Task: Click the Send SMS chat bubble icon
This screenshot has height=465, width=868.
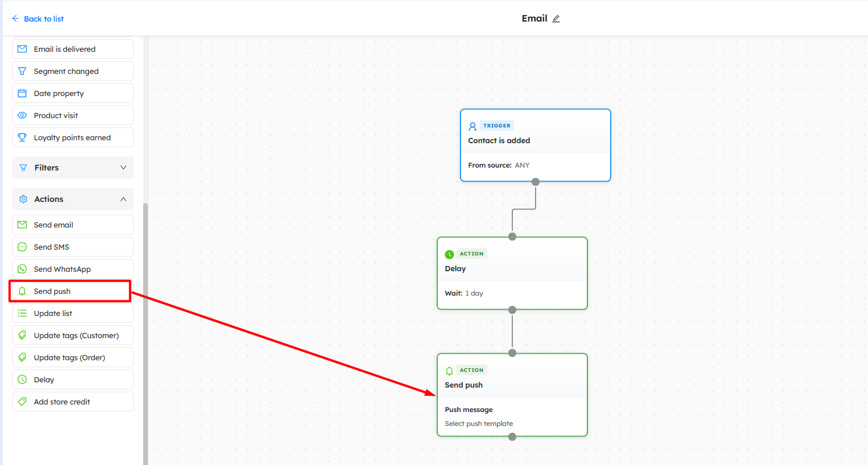Action: [22, 247]
